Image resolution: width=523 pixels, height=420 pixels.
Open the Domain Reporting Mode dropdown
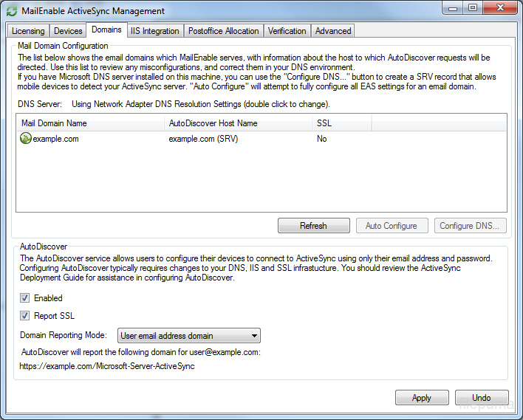188,336
